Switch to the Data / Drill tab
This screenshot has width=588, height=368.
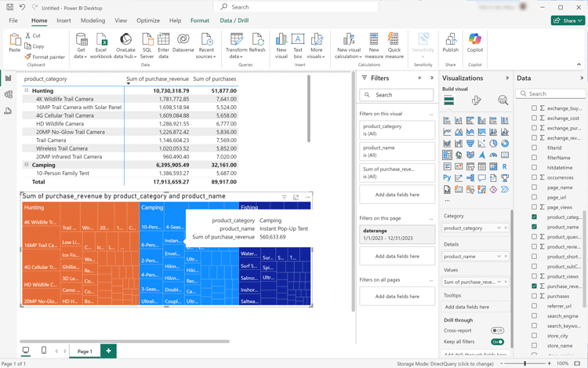[234, 21]
